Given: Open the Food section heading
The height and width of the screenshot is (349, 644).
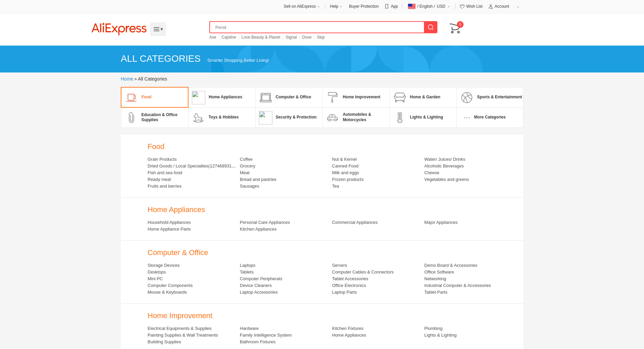Looking at the screenshot, I should click(156, 147).
